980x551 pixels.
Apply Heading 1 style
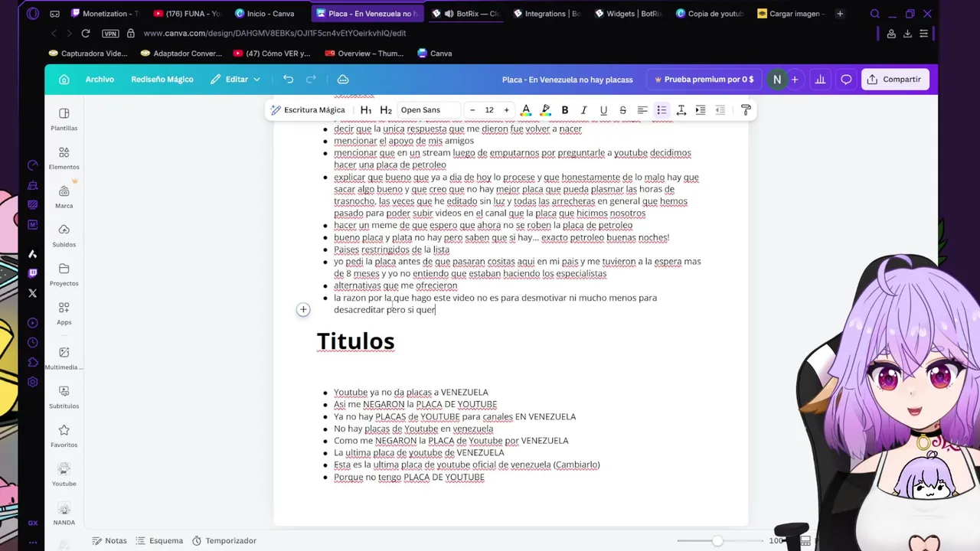point(366,110)
